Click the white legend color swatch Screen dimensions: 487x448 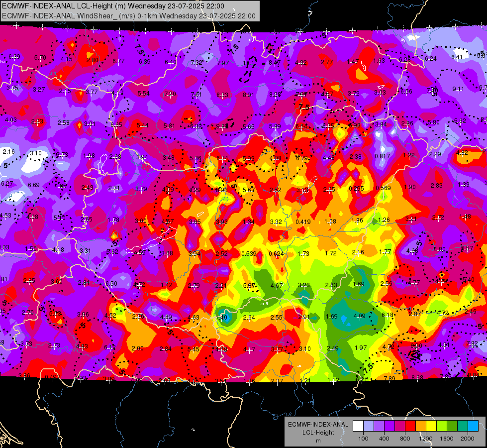pos(358,426)
